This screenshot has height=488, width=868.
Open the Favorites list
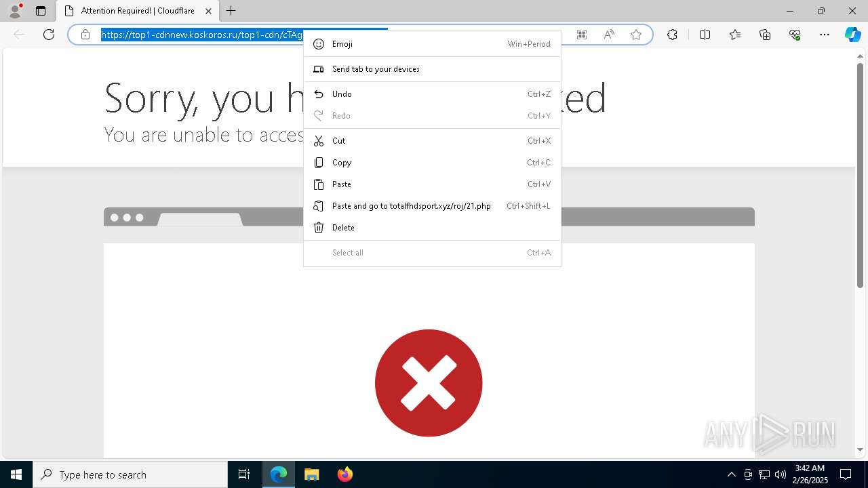[x=735, y=35]
